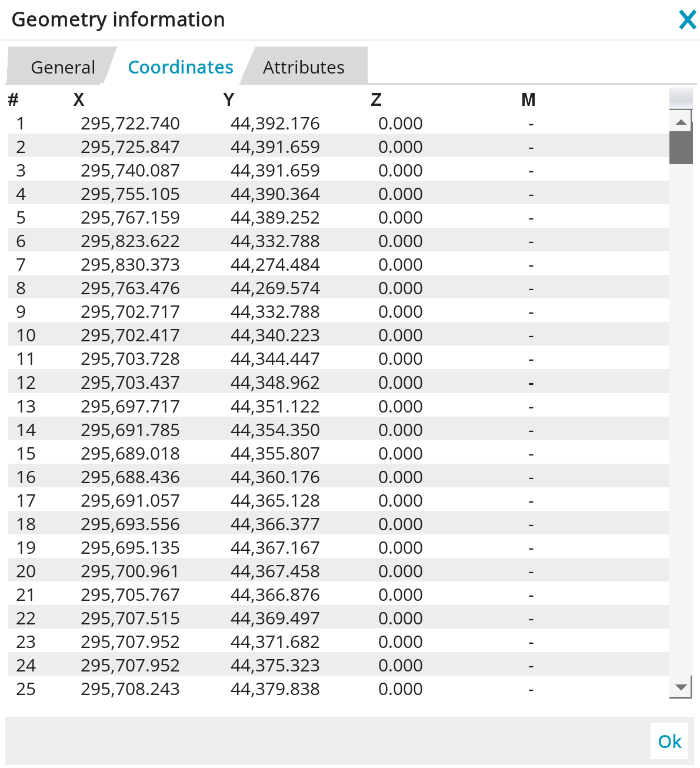Select X value 295,688.436

pyautogui.click(x=130, y=477)
